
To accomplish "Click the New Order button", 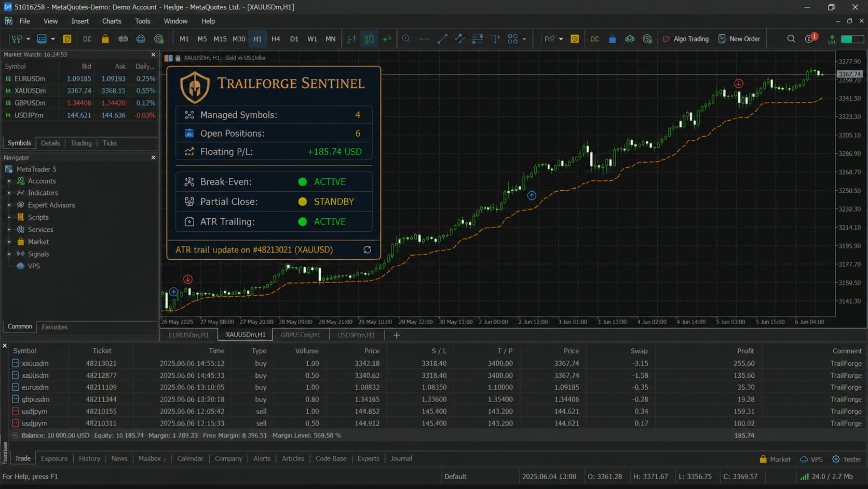I will point(739,39).
